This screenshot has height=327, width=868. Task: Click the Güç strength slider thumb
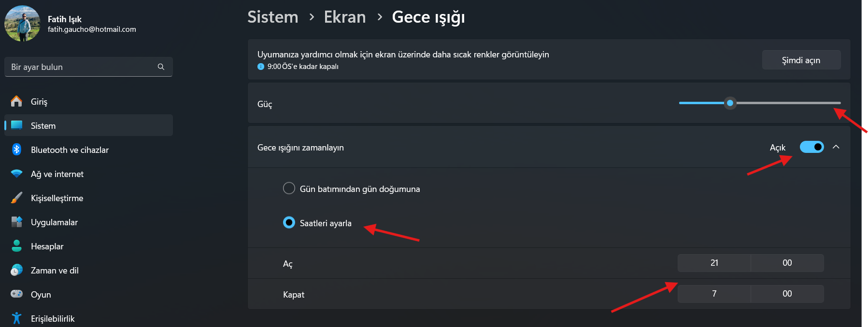pyautogui.click(x=730, y=103)
